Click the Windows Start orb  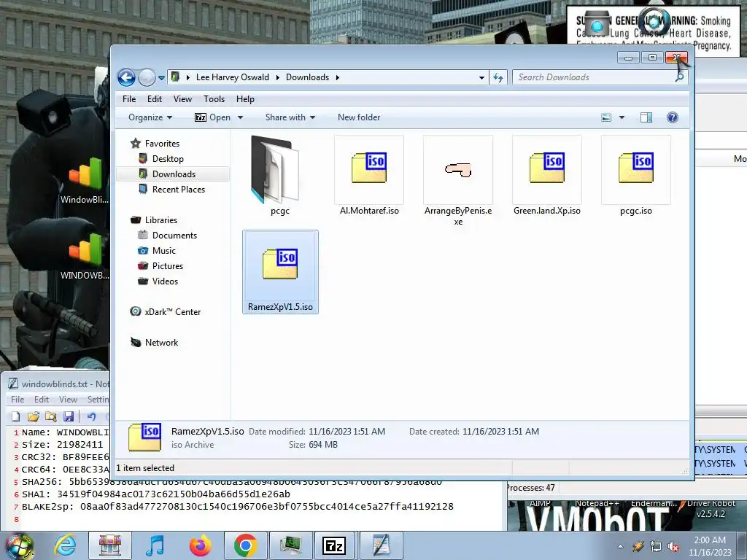click(x=19, y=546)
